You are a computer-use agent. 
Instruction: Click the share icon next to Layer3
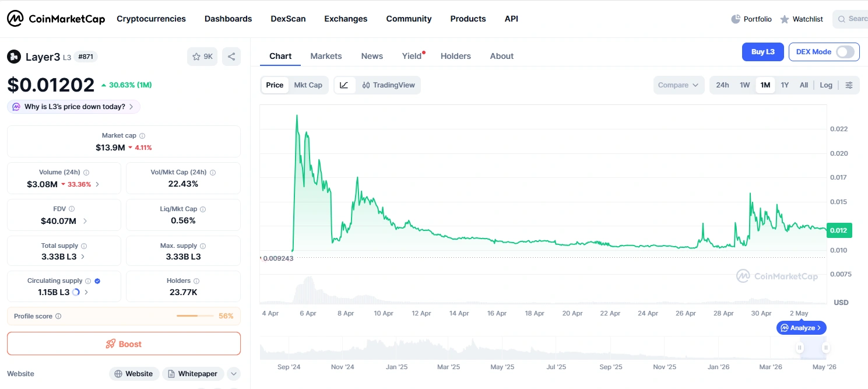pos(231,57)
